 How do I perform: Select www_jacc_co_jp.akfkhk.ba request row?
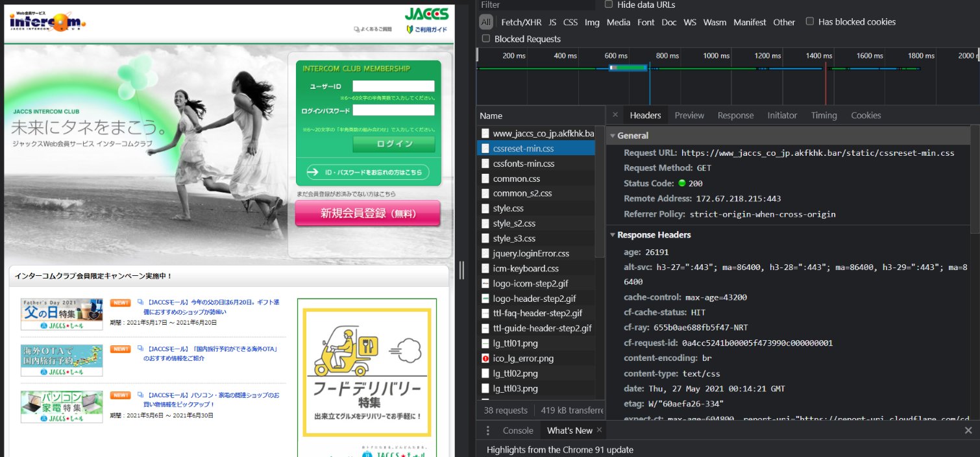[x=535, y=134]
